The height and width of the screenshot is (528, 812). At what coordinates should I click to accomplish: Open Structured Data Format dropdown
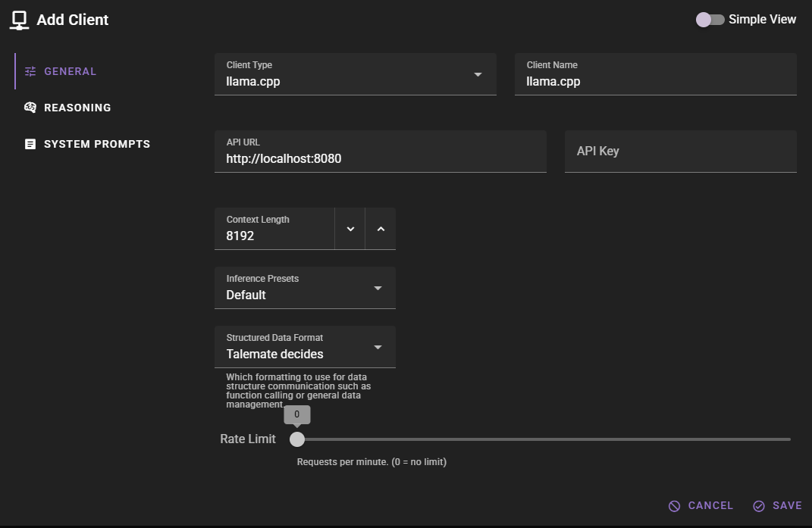(x=305, y=347)
